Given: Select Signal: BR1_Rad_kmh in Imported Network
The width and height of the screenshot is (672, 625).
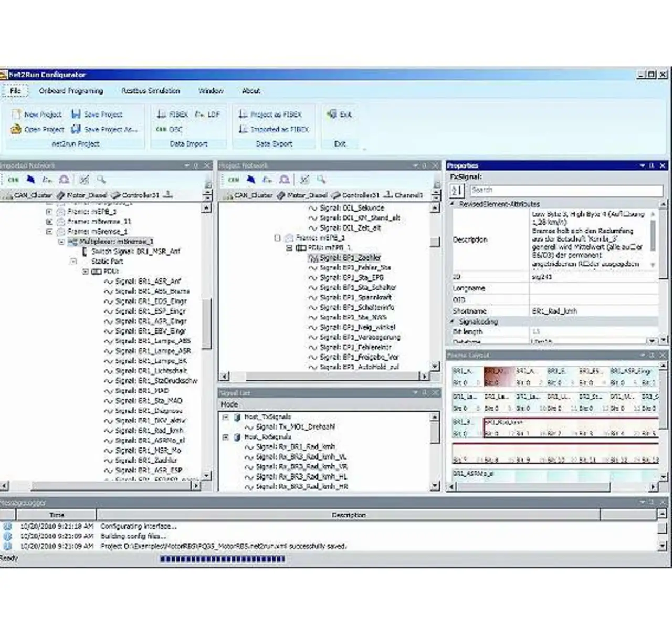Looking at the screenshot, I should click(143, 431).
